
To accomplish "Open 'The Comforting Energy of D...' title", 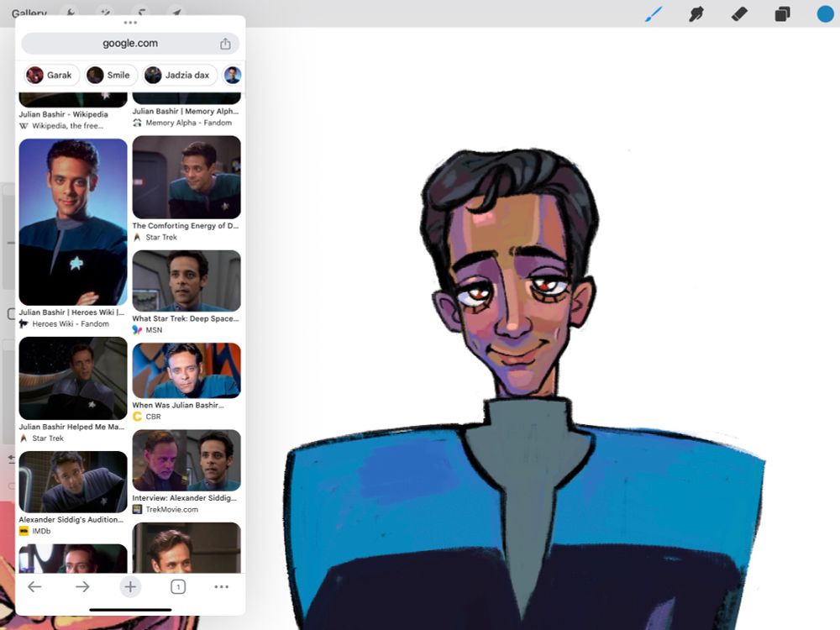I will [186, 225].
